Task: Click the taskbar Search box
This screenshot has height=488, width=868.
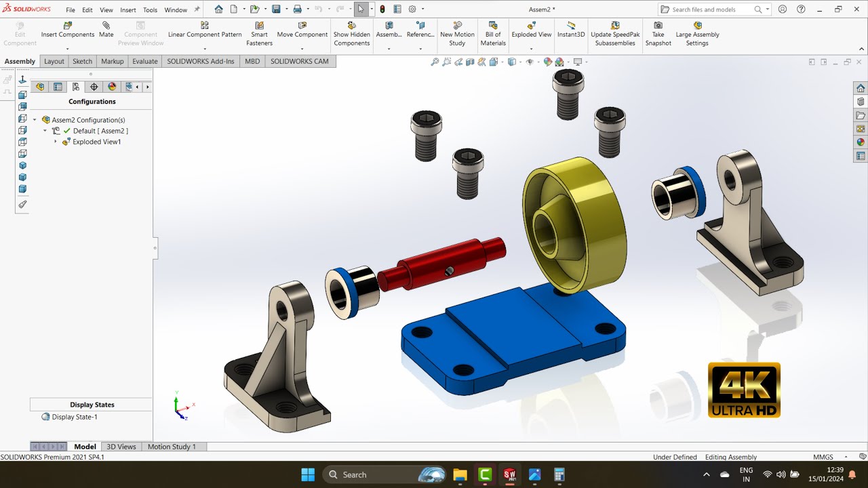Action: click(384, 474)
